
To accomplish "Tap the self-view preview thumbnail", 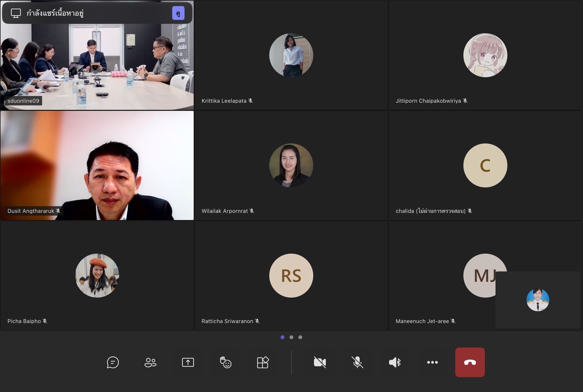I will [x=538, y=300].
